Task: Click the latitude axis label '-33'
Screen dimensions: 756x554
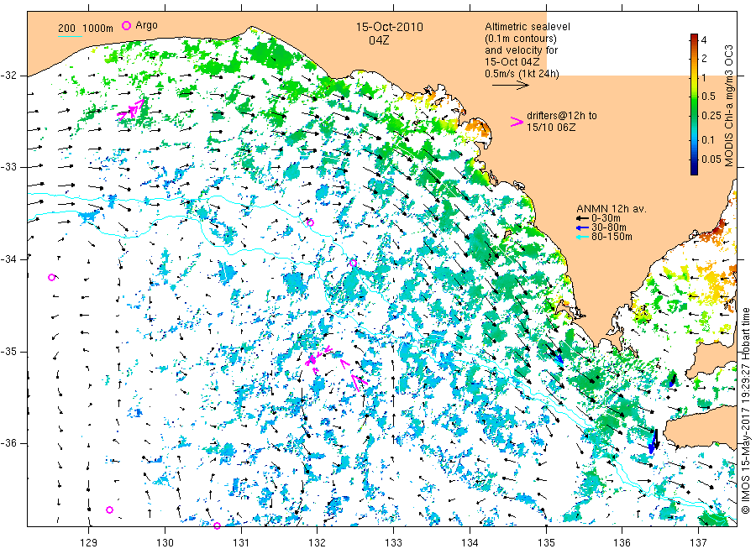Action: coord(8,167)
